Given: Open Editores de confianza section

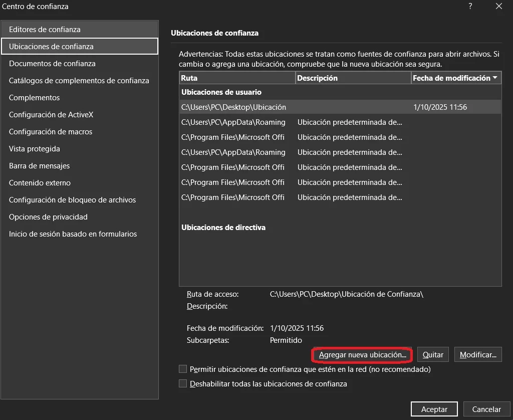Looking at the screenshot, I should (x=45, y=30).
